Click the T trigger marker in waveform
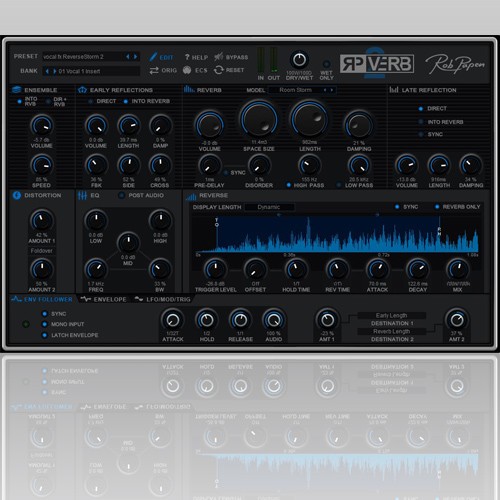This screenshot has width=500, height=500. (x=217, y=222)
